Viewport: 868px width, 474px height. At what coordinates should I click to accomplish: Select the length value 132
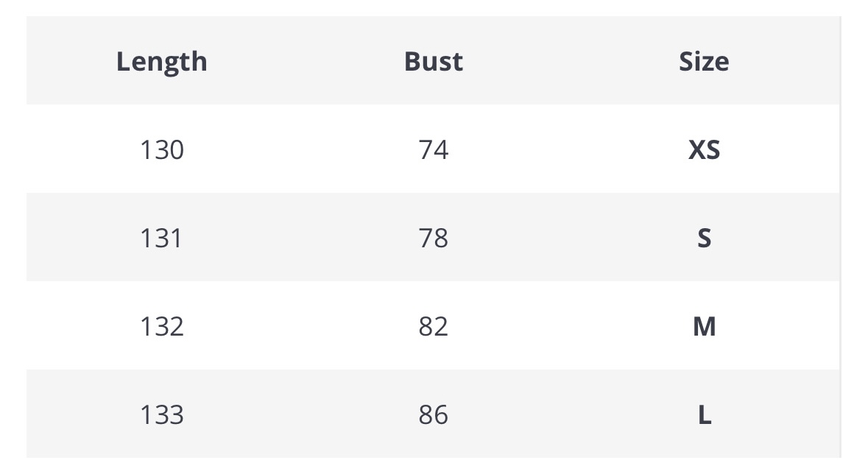162,326
